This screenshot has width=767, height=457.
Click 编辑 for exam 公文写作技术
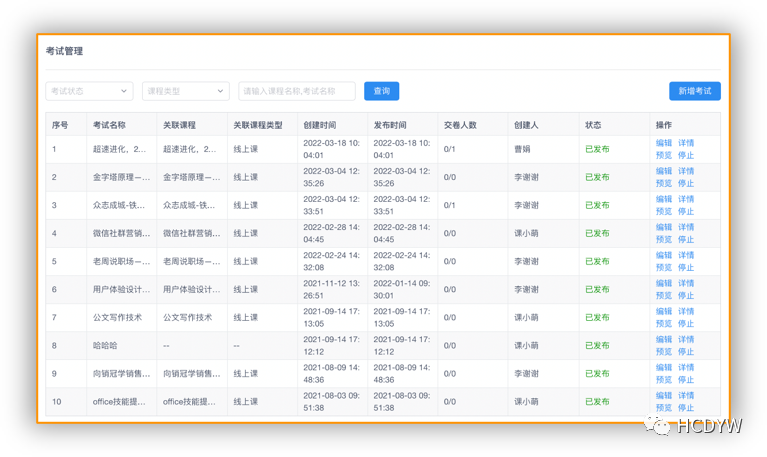664,311
